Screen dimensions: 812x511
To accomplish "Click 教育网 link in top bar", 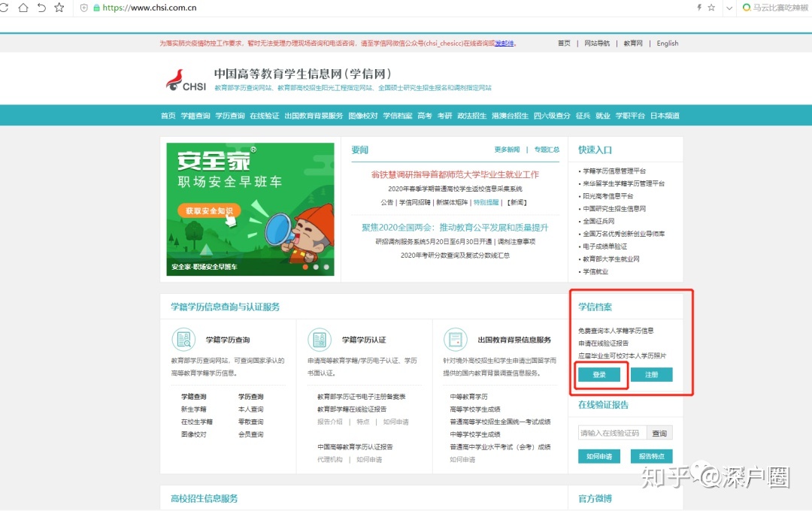I will (633, 44).
